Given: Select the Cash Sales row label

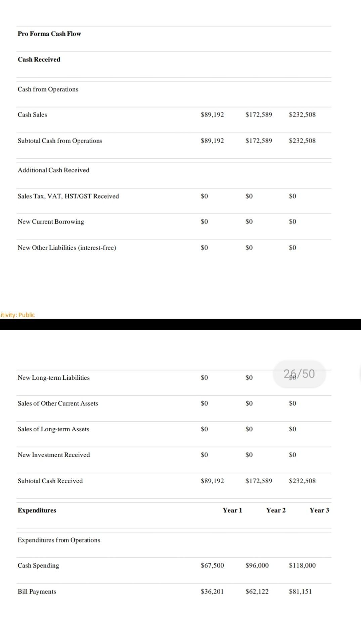Looking at the screenshot, I should pos(32,115).
